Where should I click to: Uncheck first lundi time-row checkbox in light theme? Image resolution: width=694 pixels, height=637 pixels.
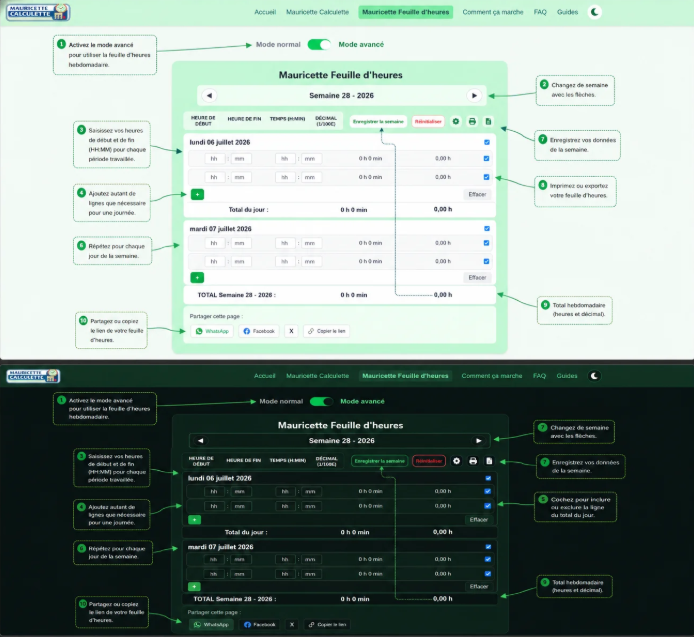tap(486, 158)
